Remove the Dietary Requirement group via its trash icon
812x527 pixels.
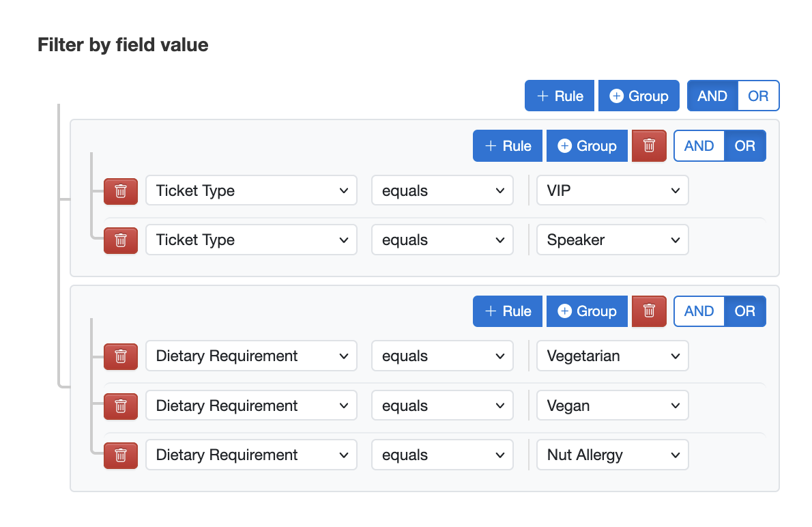(648, 311)
